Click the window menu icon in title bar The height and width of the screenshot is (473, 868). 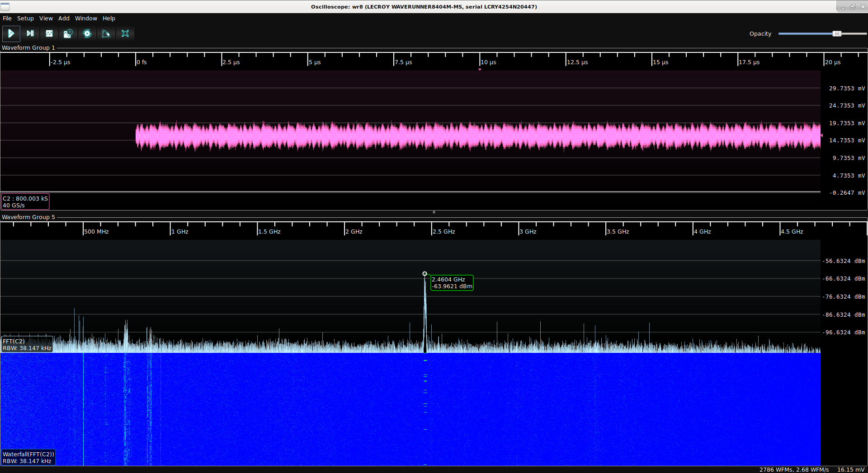tap(5, 7)
